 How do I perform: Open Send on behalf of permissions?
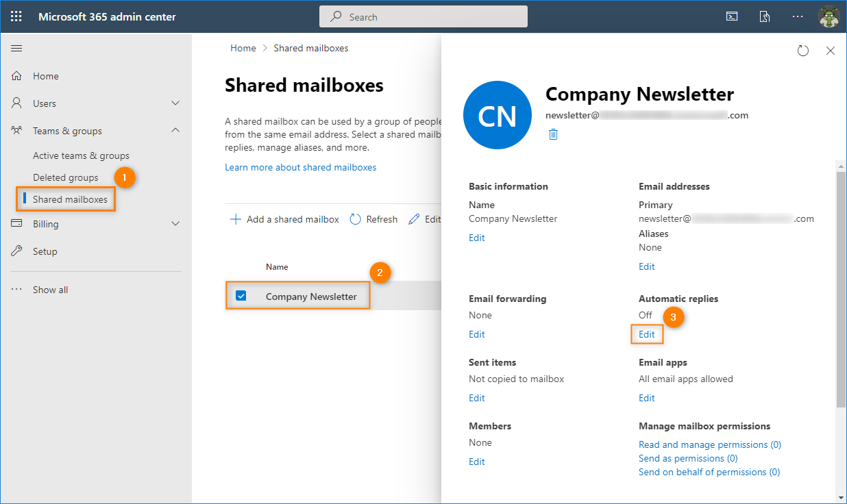pos(709,472)
